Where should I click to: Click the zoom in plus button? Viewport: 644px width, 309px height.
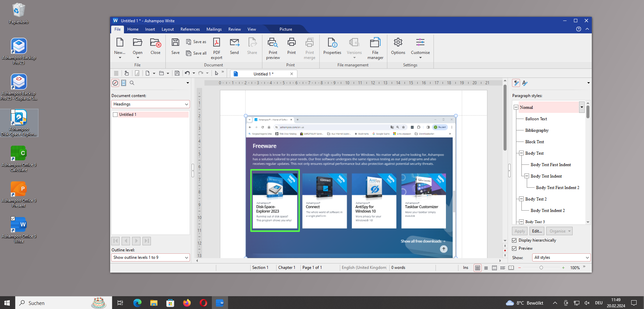point(563,268)
